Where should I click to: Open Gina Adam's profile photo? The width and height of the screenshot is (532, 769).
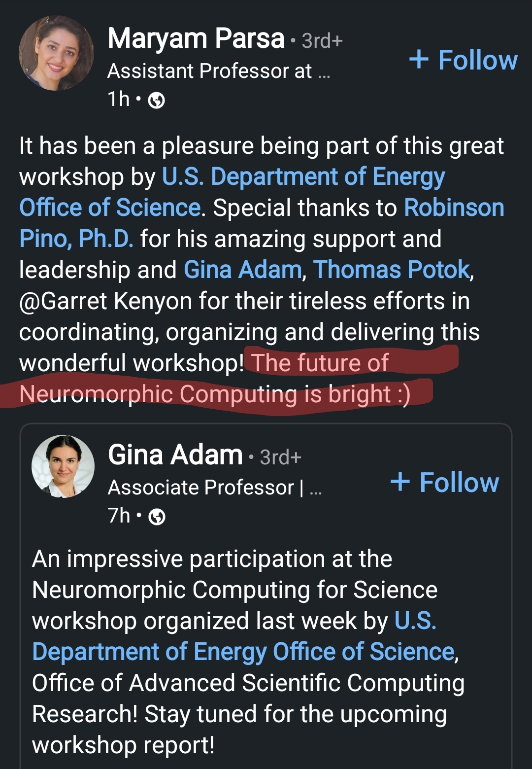coord(63,466)
